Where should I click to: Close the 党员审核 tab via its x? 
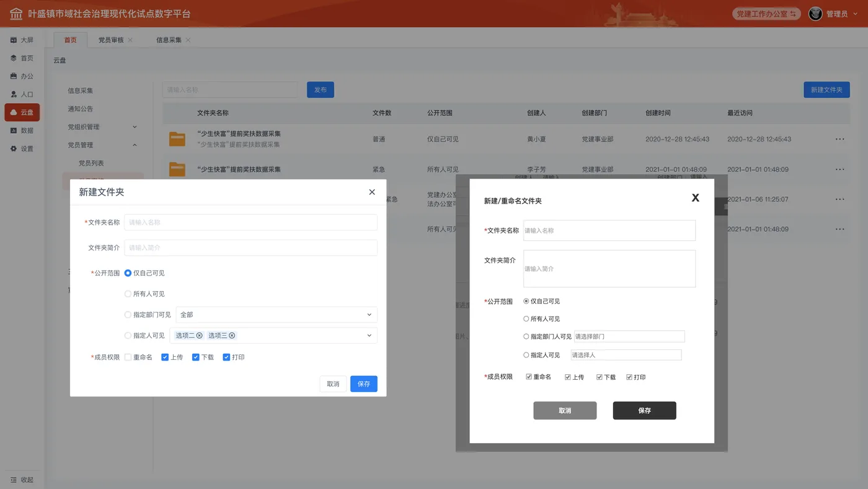[x=130, y=40]
